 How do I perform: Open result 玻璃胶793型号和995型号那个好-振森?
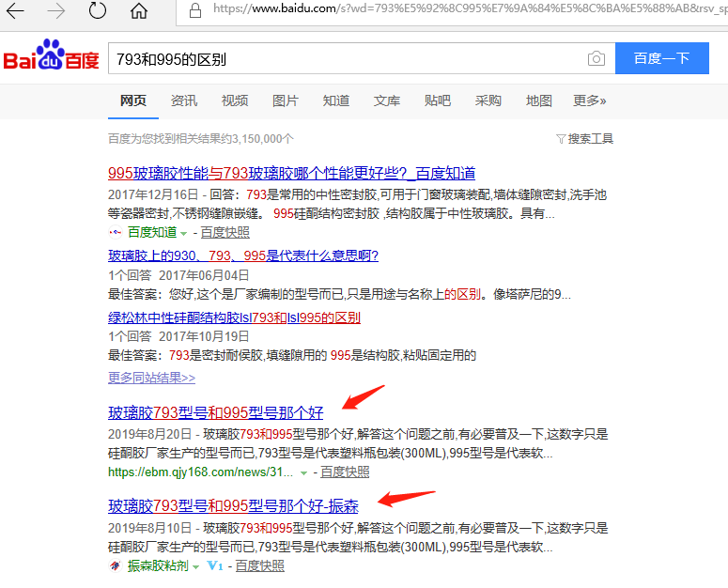233,506
